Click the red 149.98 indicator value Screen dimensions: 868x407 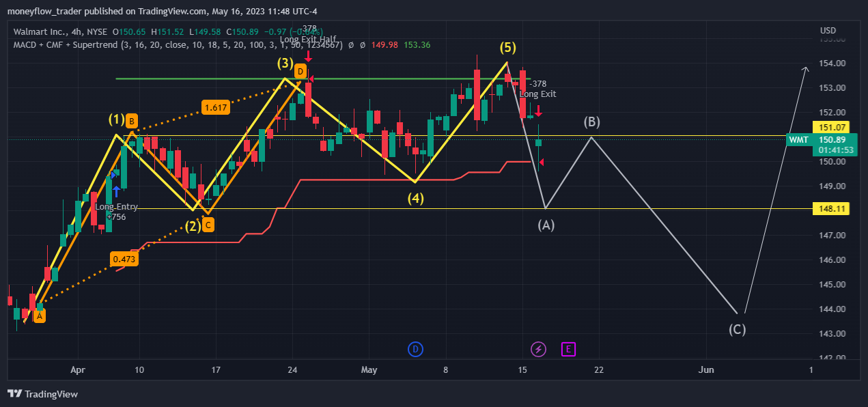tap(384, 45)
